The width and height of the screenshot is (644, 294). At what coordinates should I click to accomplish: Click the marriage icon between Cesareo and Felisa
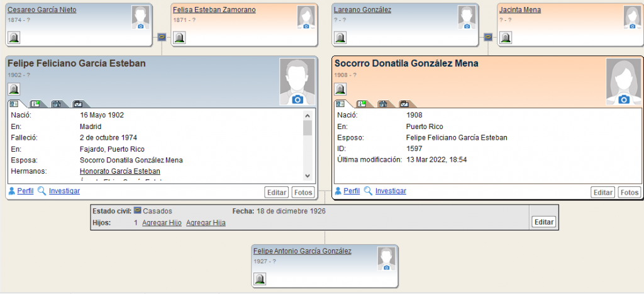click(162, 37)
